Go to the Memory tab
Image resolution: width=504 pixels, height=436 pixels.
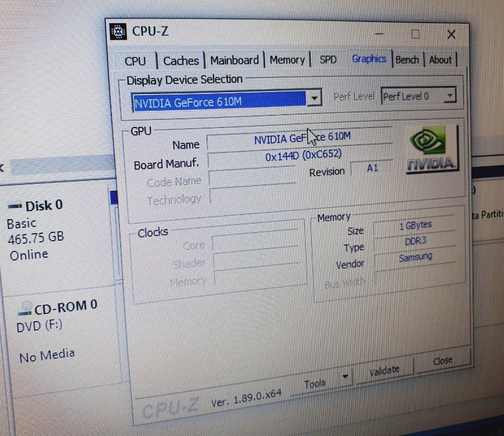pyautogui.click(x=287, y=60)
